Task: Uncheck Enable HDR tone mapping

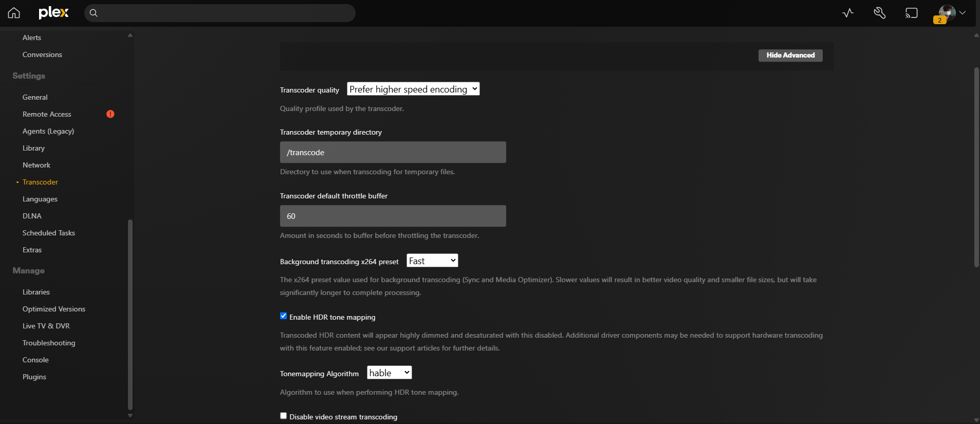Action: point(283,316)
